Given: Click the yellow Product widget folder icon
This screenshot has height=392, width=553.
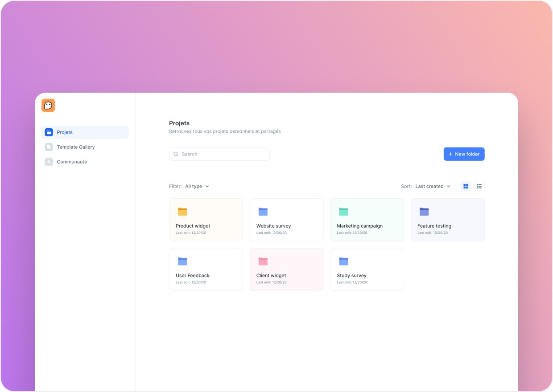Looking at the screenshot, I should [x=182, y=212].
